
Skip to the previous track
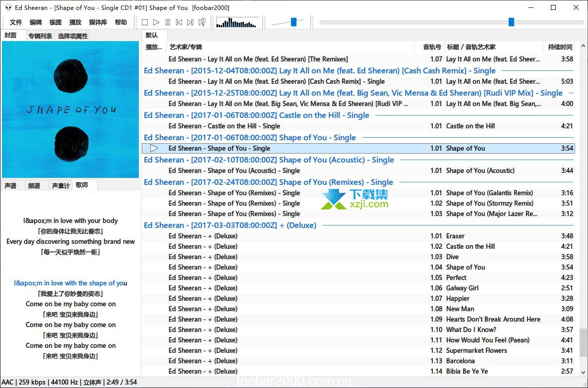(x=179, y=22)
